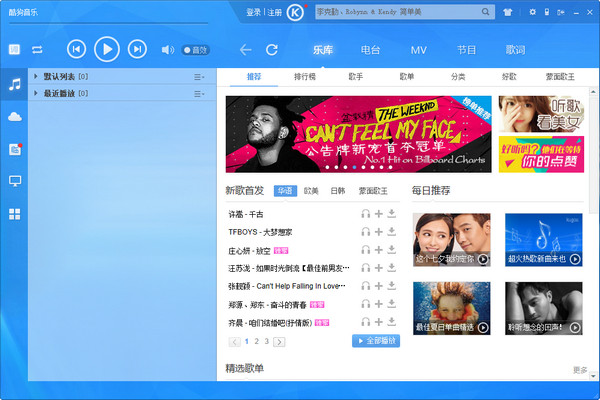
Task: Switch to the 节目 main tab
Action: point(467,50)
